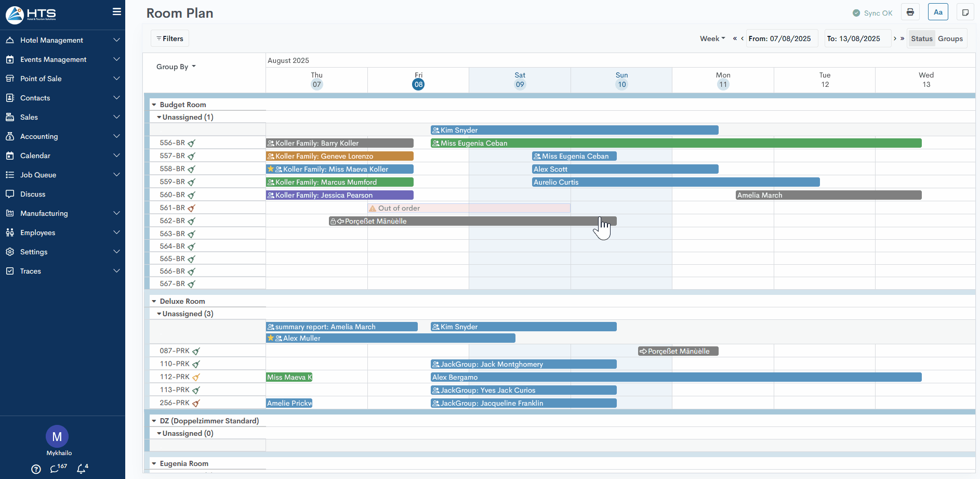Open the Week range dropdown
This screenshot has height=479, width=980.
click(712, 38)
